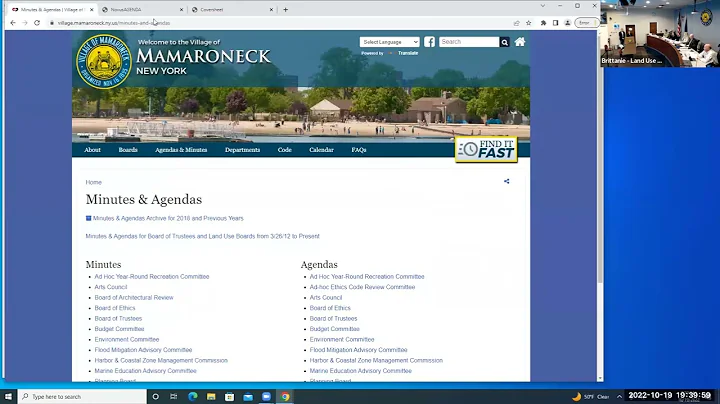This screenshot has width=720, height=404.
Task: Open the FAQs menu
Action: 359,150
